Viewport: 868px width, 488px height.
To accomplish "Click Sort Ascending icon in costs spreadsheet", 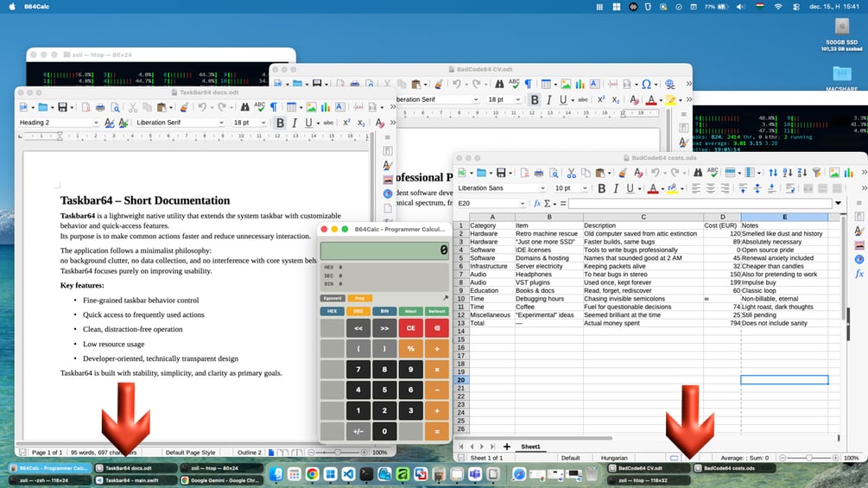I will [787, 173].
